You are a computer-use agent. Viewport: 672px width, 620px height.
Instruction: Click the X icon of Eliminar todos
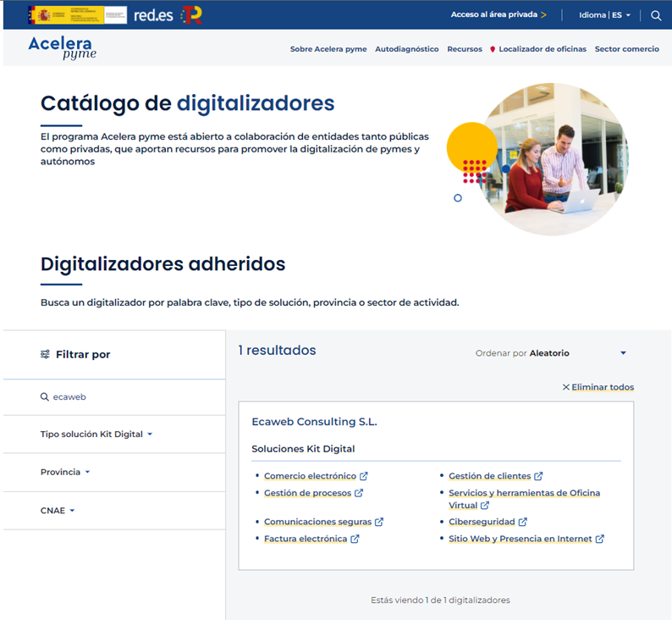pyautogui.click(x=565, y=387)
